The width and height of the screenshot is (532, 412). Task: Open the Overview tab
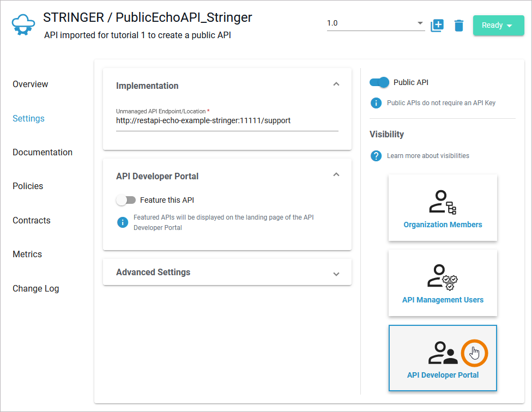[x=31, y=84]
